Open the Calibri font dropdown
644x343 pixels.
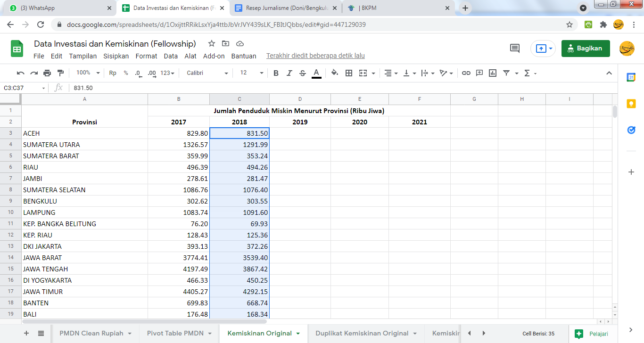pos(207,73)
